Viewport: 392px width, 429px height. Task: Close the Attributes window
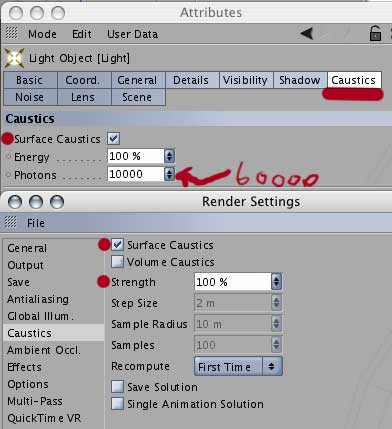pyautogui.click(x=16, y=13)
